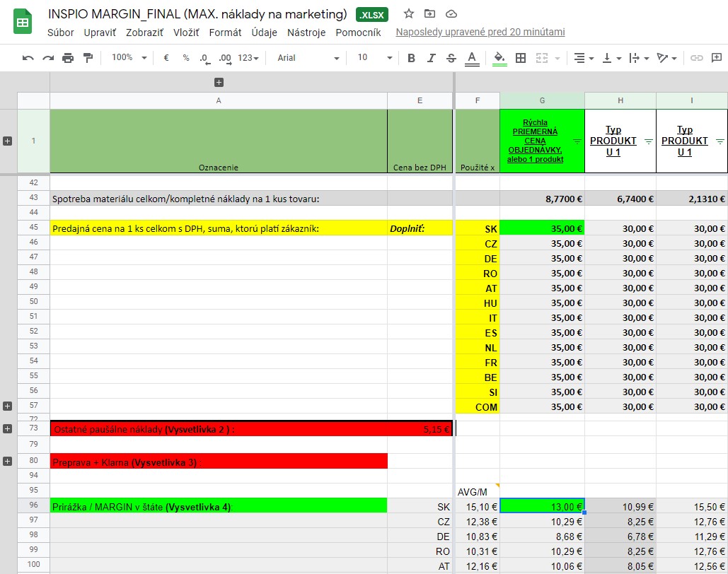The height and width of the screenshot is (574, 728).
Task: Open the Arial font dropdown
Action: click(308, 58)
